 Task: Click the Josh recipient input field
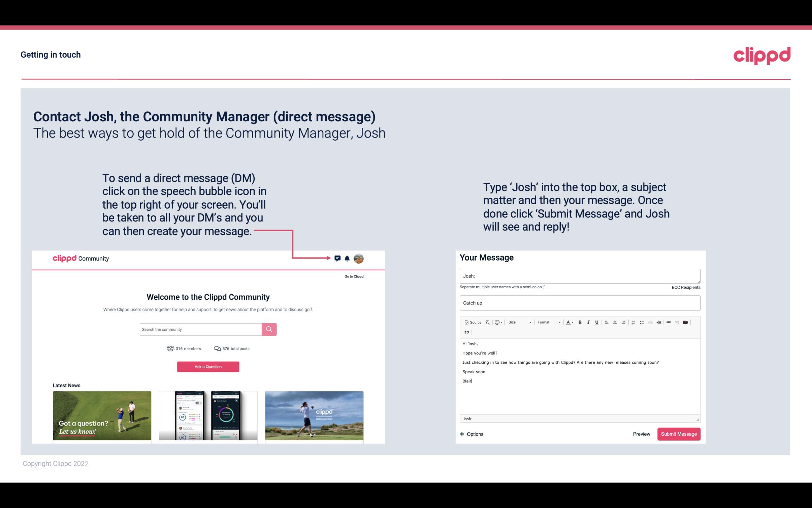[x=579, y=275]
